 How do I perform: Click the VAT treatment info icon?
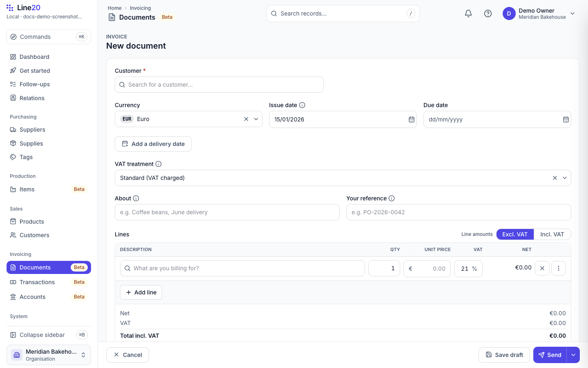pyautogui.click(x=158, y=164)
